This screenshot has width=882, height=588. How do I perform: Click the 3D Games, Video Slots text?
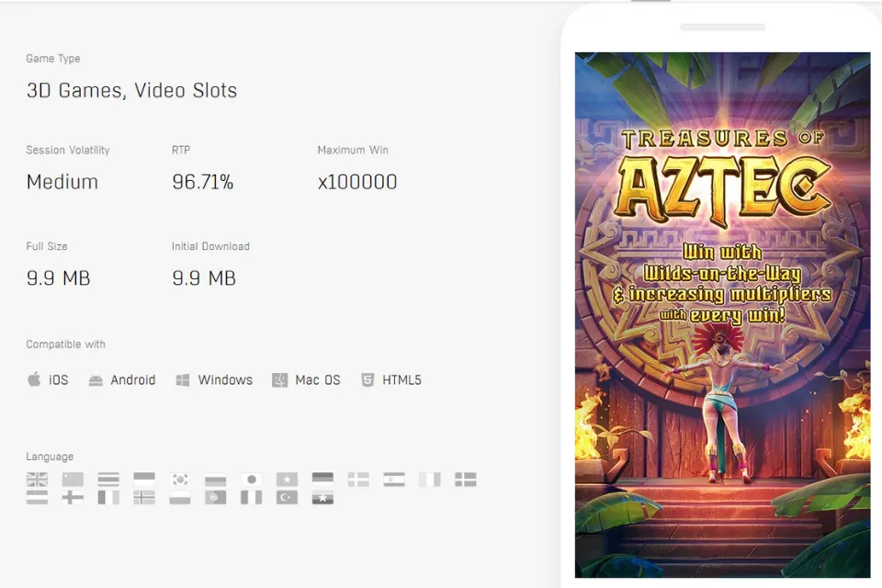tap(131, 90)
